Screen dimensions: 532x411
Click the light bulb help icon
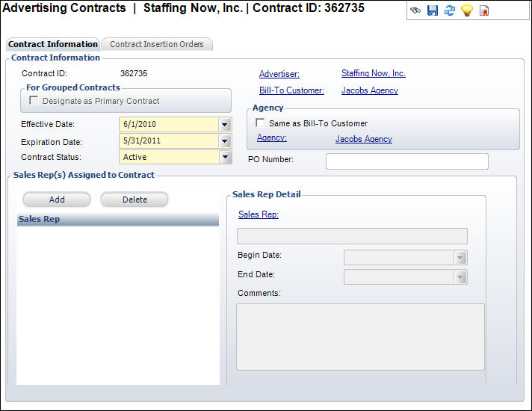tap(466, 11)
